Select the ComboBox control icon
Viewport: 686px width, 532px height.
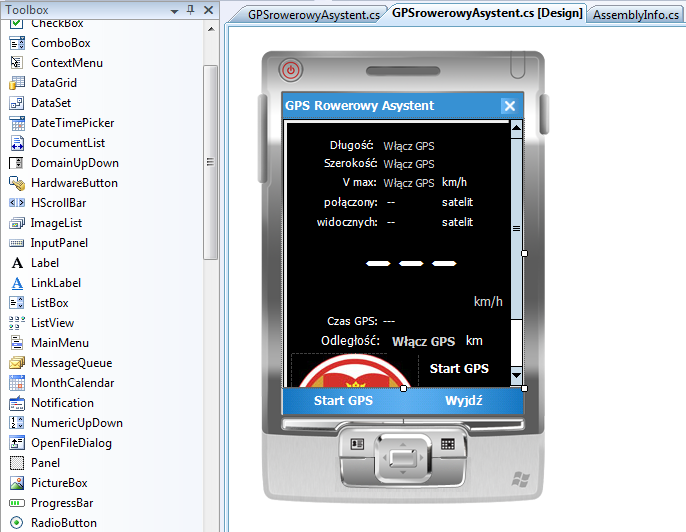click(17, 43)
